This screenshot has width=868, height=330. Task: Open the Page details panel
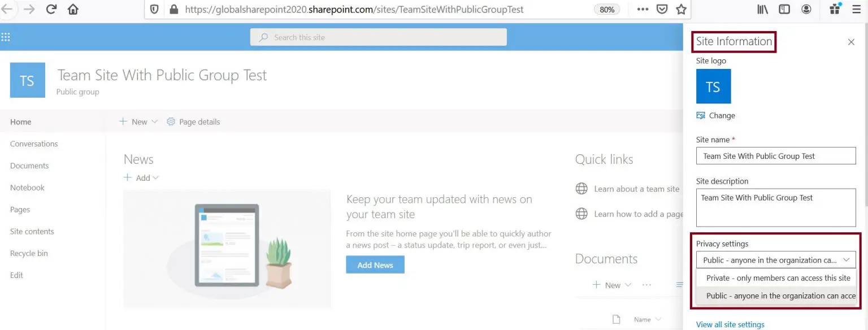[193, 121]
